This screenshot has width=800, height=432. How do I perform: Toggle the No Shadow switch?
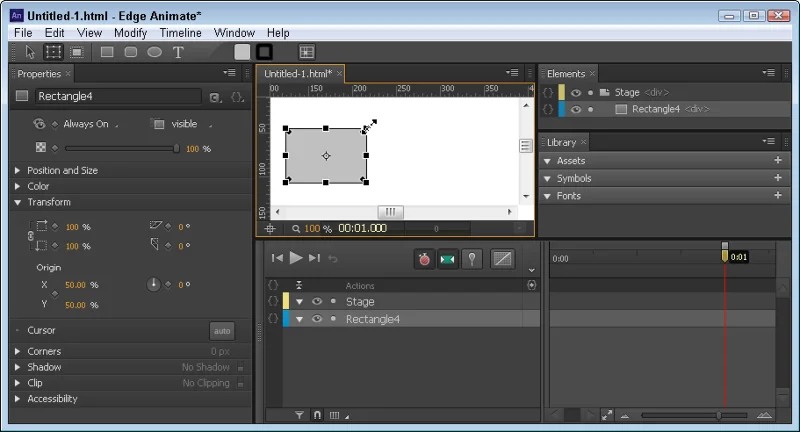pyautogui.click(x=240, y=367)
